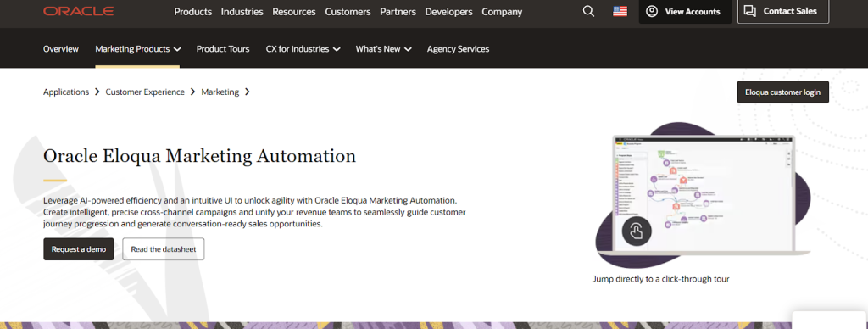Open the Industries menu
The width and height of the screenshot is (868, 329).
click(242, 12)
